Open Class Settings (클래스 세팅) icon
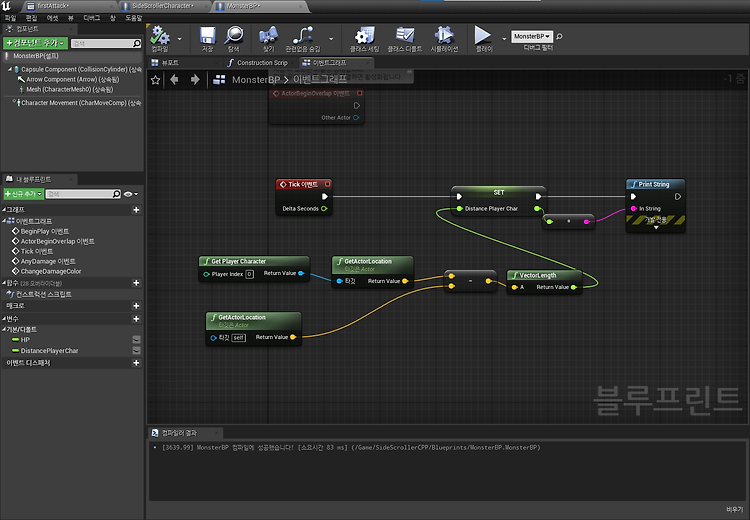The height and width of the screenshot is (520, 750). [364, 35]
